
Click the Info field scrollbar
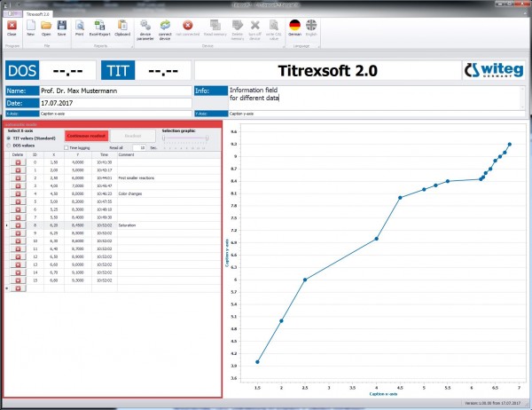click(522, 98)
